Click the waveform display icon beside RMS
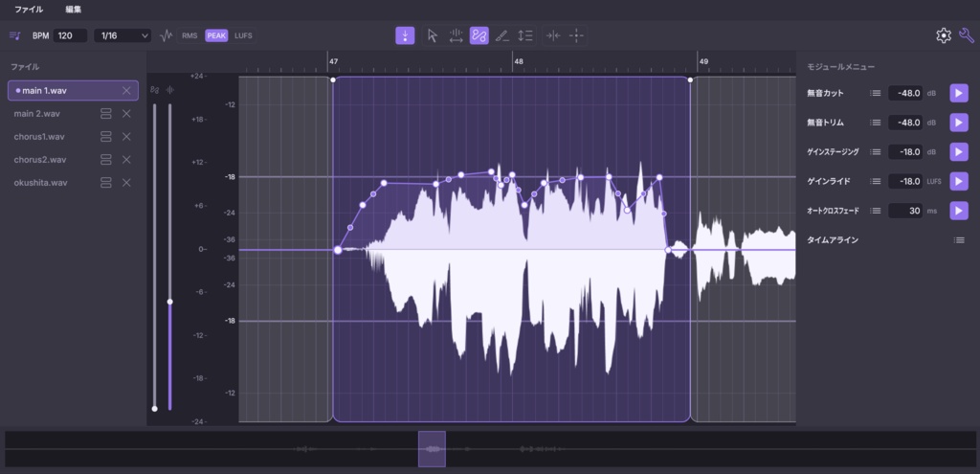980x474 pixels. [x=167, y=35]
